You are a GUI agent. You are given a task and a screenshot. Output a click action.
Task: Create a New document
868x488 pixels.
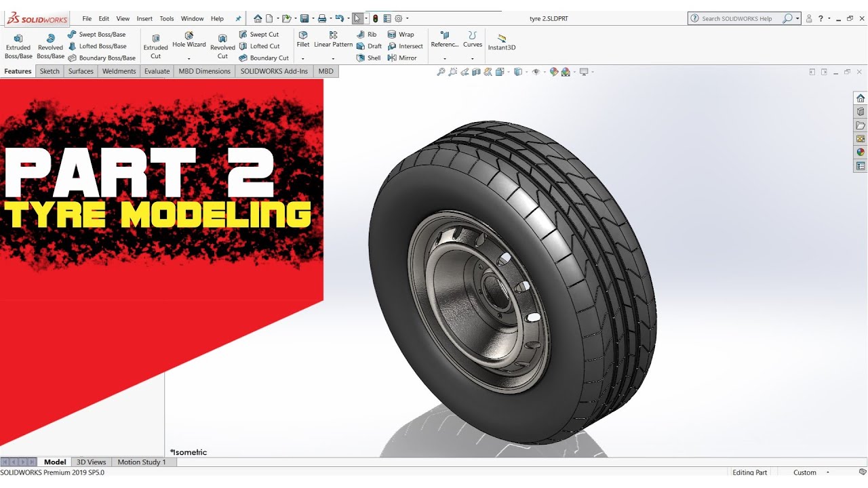[269, 18]
